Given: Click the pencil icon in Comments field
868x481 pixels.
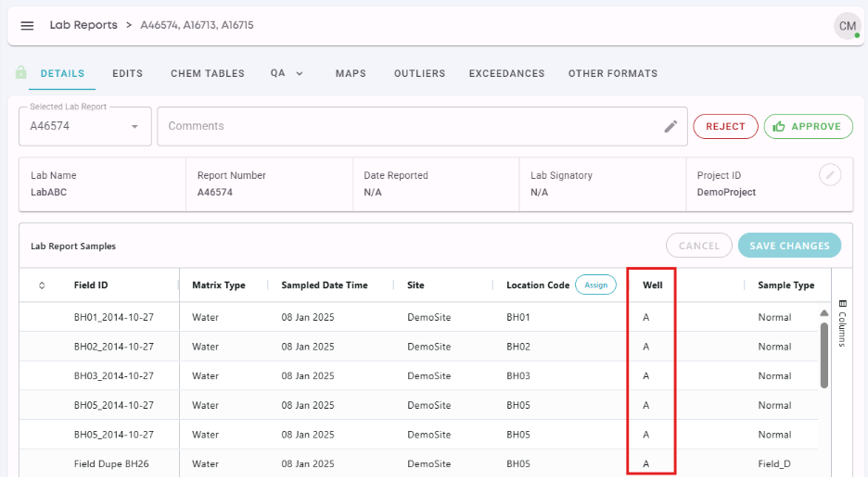Looking at the screenshot, I should (x=670, y=126).
